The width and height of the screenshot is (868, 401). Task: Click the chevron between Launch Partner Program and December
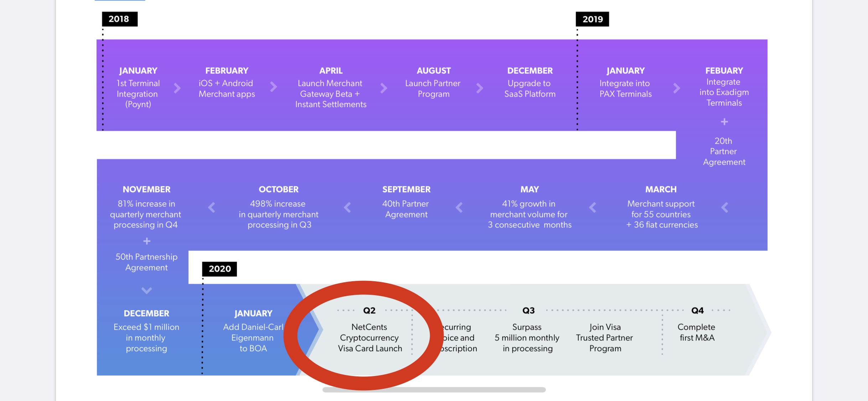480,88
